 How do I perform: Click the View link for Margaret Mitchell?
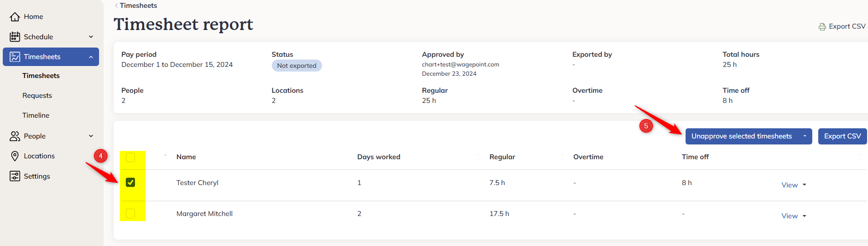point(789,216)
